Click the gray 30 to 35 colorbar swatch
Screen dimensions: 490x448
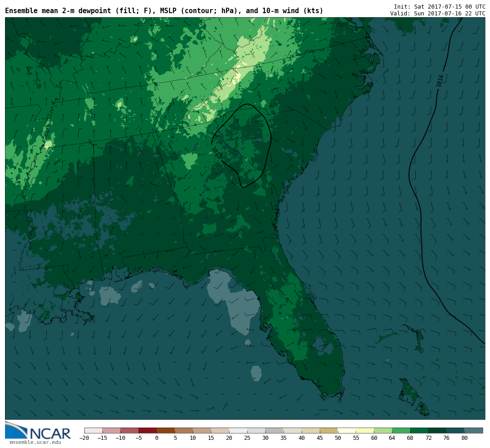click(274, 430)
